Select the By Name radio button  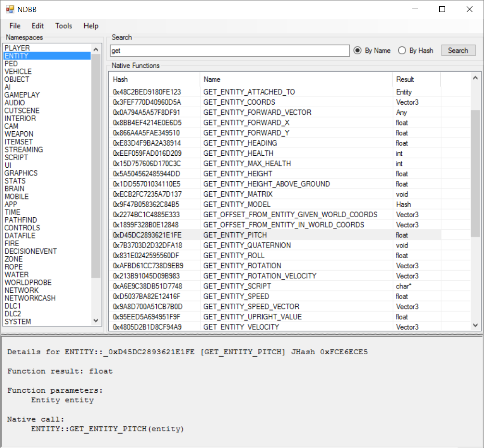[372, 50]
